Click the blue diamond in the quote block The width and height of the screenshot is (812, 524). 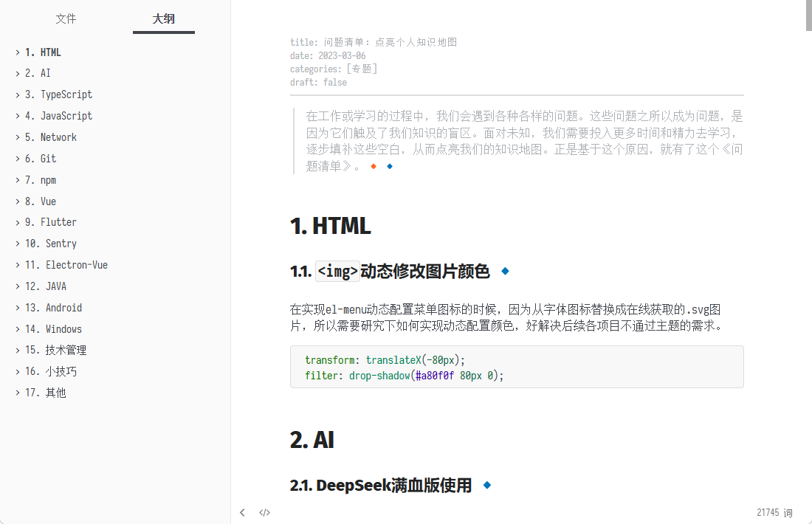pos(390,166)
